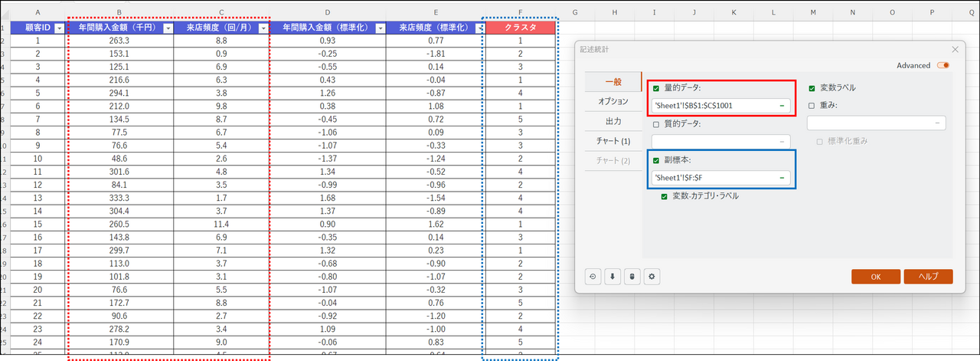Select cell with value 263.3
Image resolution: width=980 pixels, height=361 pixels.
coord(119,41)
